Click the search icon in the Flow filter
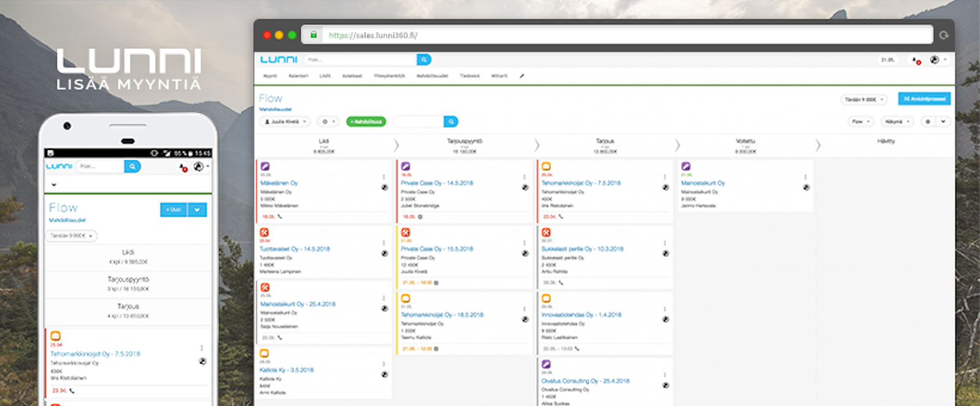The height and width of the screenshot is (406, 980). (x=451, y=122)
